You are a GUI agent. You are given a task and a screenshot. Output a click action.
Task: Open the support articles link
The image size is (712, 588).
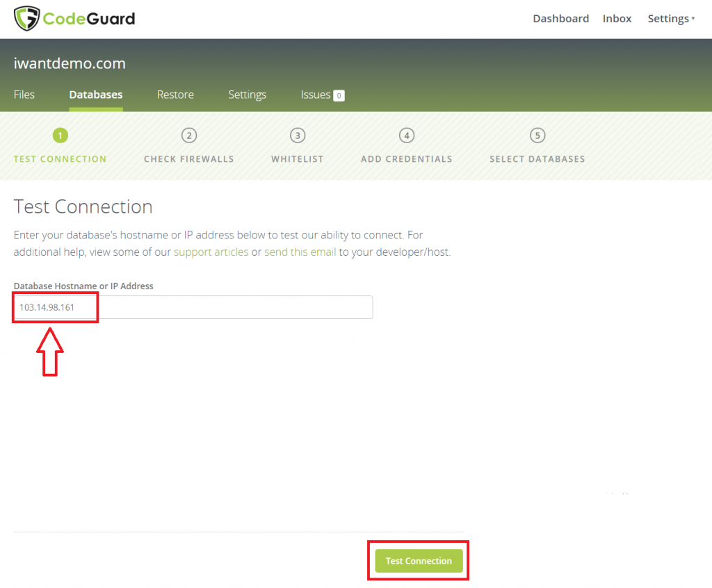pos(211,252)
